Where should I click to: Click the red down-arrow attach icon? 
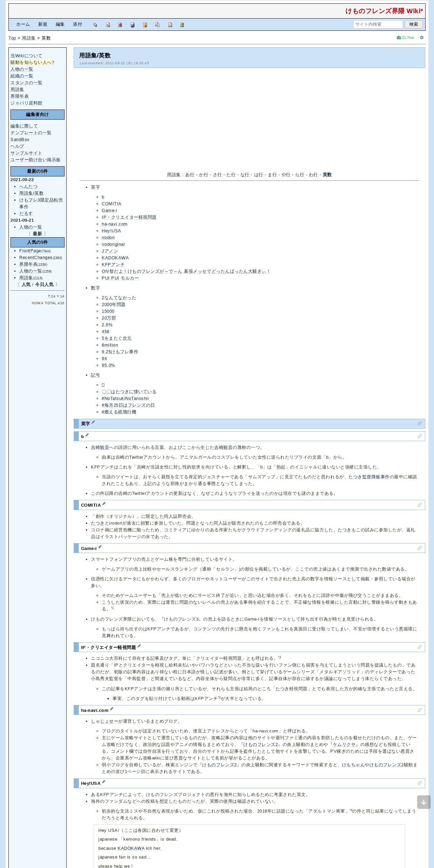[120, 25]
